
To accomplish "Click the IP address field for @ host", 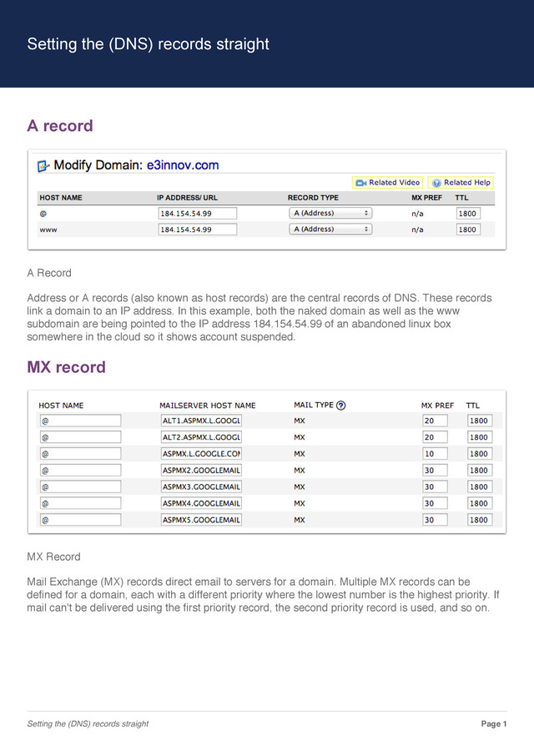I will (x=198, y=213).
